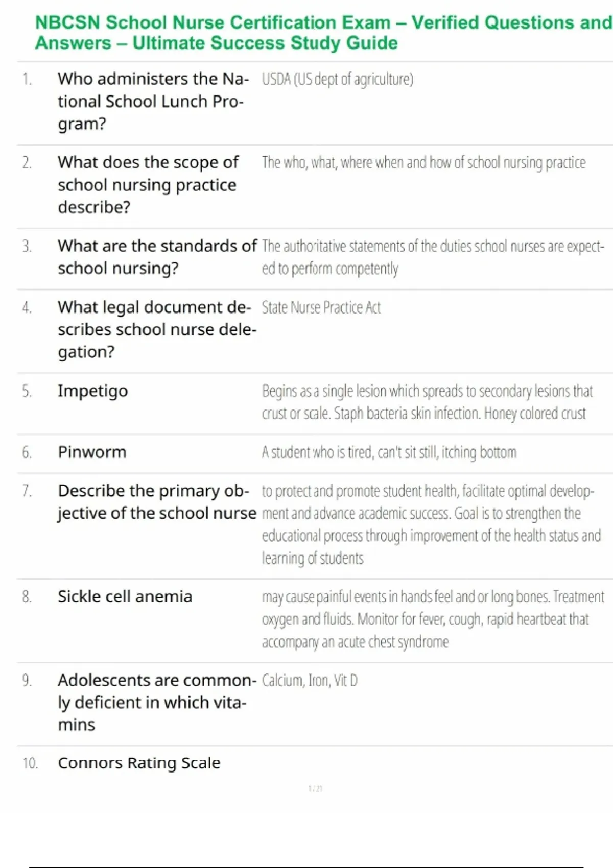Viewport: 613px width, 868px height.
Task: Click the answer about promoting student health
Action: pyautogui.click(x=431, y=524)
